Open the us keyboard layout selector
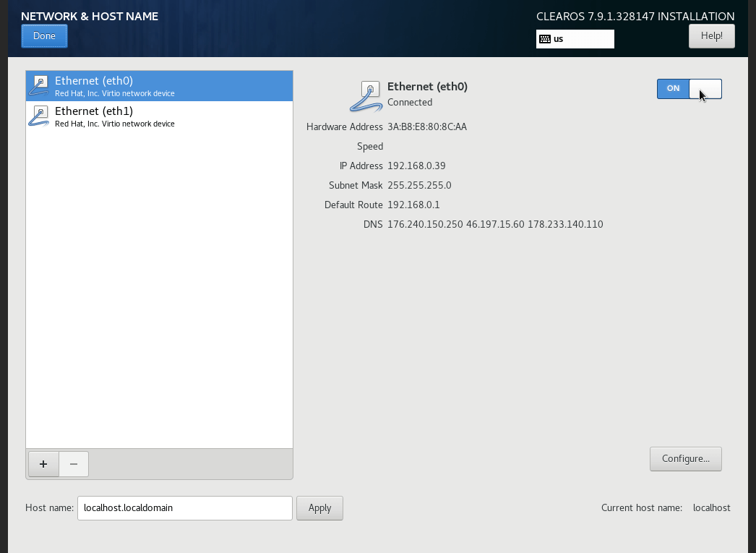 (575, 39)
